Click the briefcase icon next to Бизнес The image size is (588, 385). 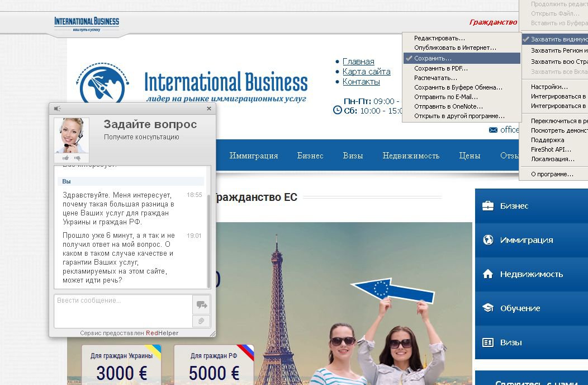tap(488, 206)
